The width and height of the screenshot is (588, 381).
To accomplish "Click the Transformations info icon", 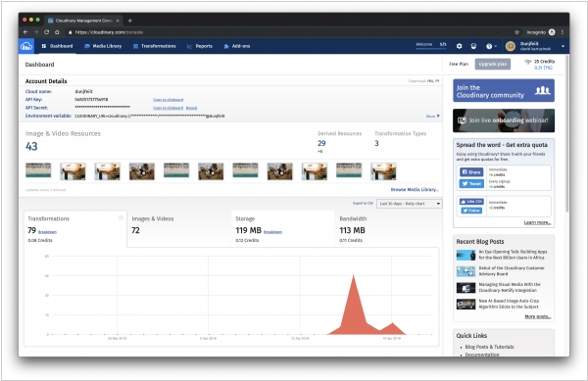I will coord(121,217).
